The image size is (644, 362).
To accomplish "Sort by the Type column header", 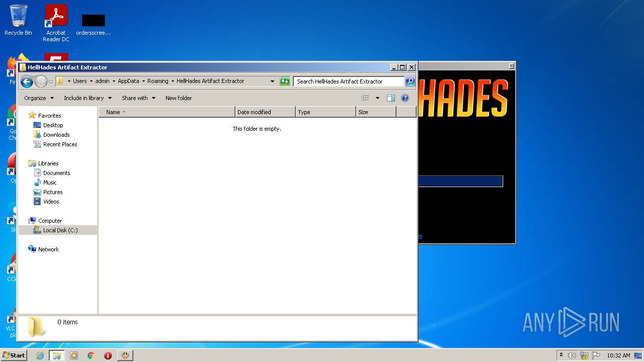I will click(x=326, y=112).
